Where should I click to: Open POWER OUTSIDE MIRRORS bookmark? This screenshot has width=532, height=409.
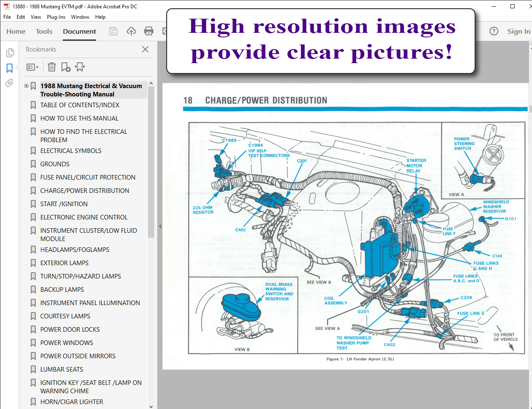pyautogui.click(x=78, y=356)
